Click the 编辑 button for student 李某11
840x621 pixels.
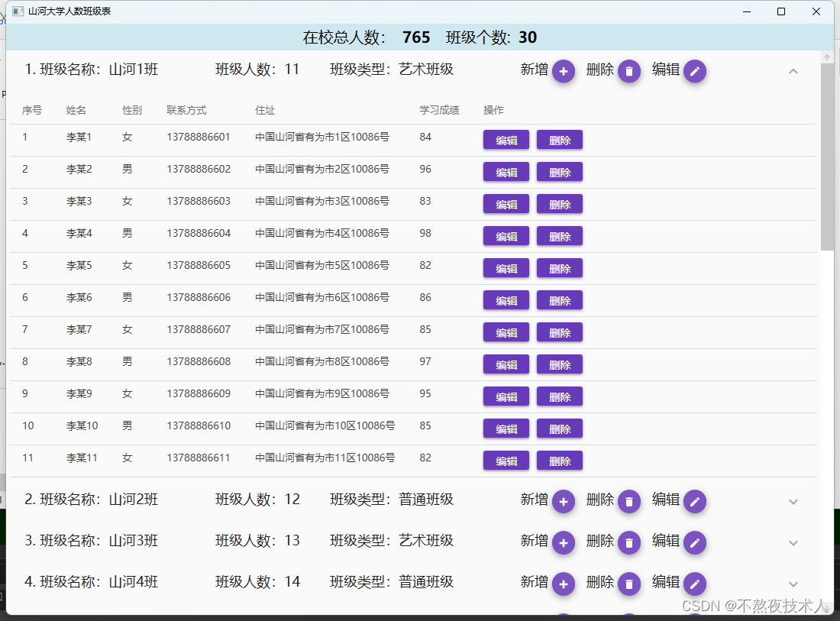click(x=506, y=461)
